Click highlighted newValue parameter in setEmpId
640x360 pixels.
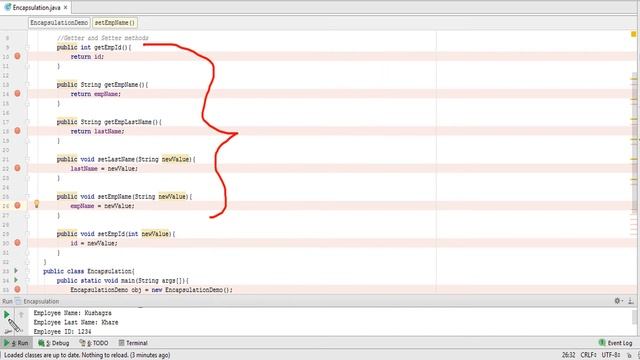[x=155, y=234]
